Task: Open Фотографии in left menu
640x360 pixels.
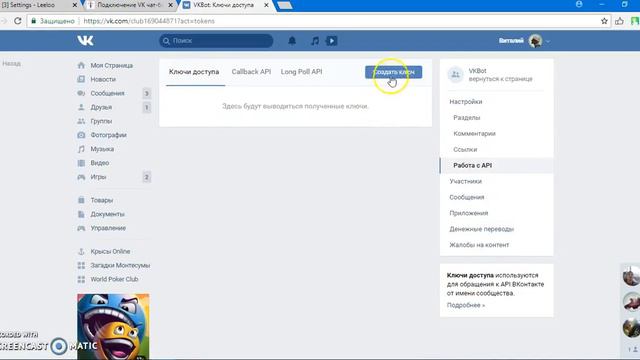Action: (x=108, y=135)
